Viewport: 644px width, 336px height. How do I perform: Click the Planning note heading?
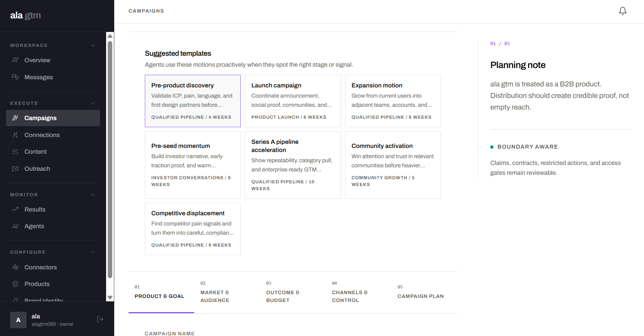pos(518,65)
